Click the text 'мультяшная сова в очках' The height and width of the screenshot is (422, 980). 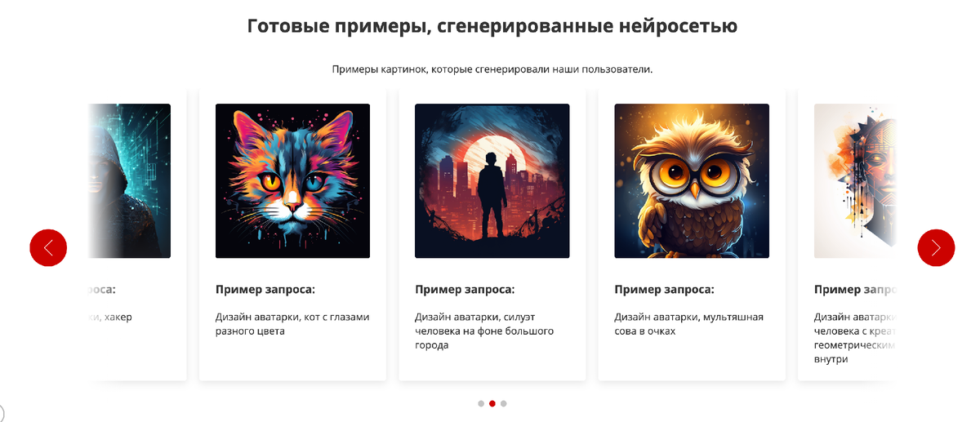pyautogui.click(x=689, y=324)
